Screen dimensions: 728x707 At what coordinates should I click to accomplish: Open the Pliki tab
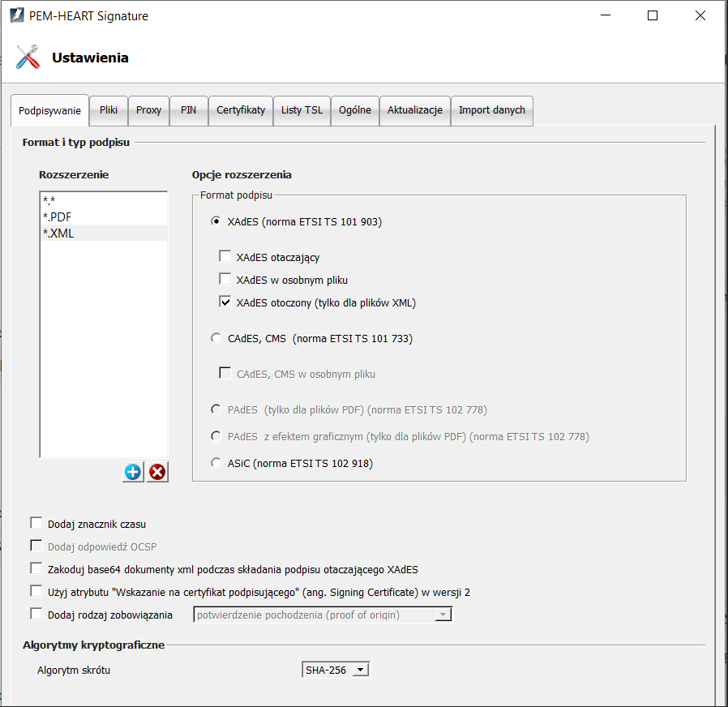109,110
